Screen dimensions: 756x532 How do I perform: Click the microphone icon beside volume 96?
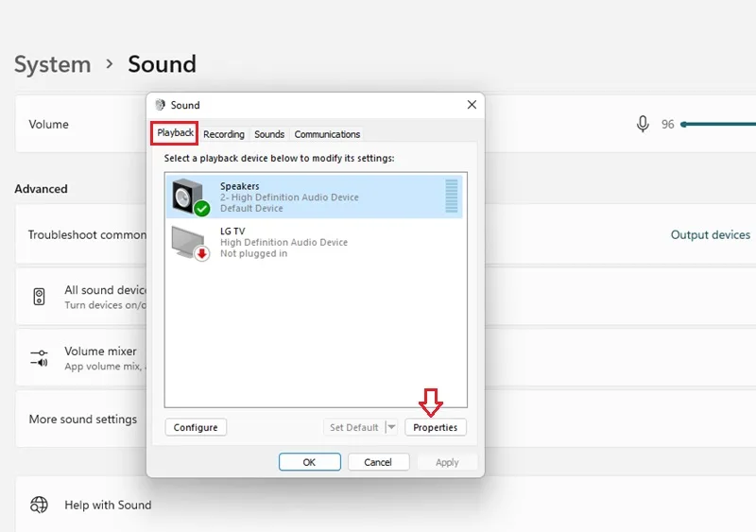tap(643, 124)
